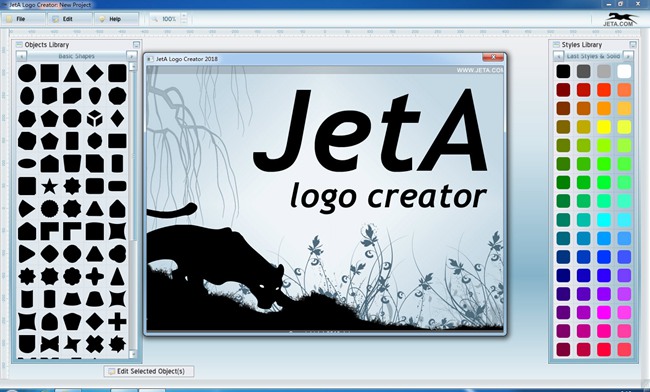
Task: Select the circle shape
Action: pos(27,73)
